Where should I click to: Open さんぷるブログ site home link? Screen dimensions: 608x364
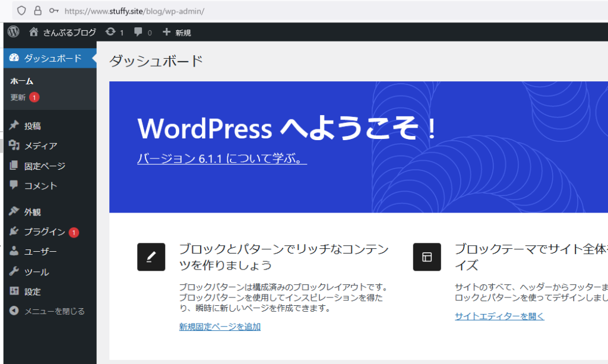(63, 33)
